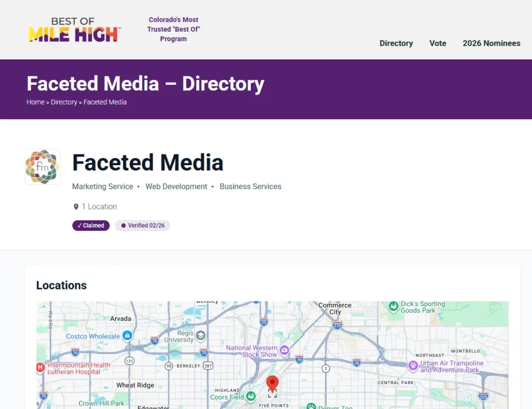The height and width of the screenshot is (409, 532).
Task: Click the Denver Zoo icon on the map
Action: point(310,406)
